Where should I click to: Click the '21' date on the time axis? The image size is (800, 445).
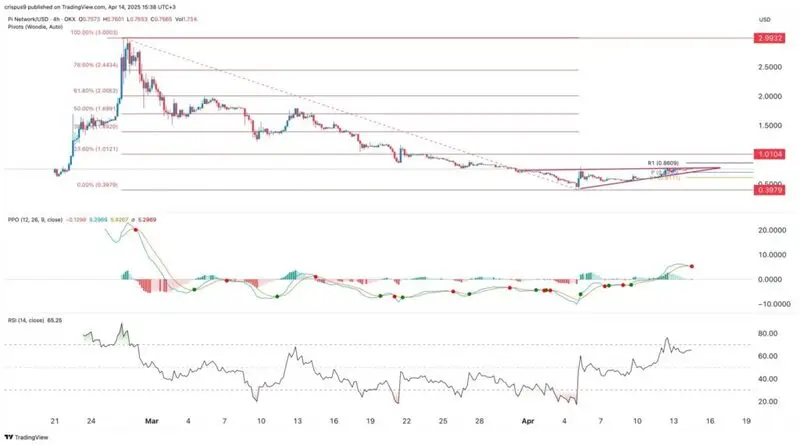[x=55, y=421]
